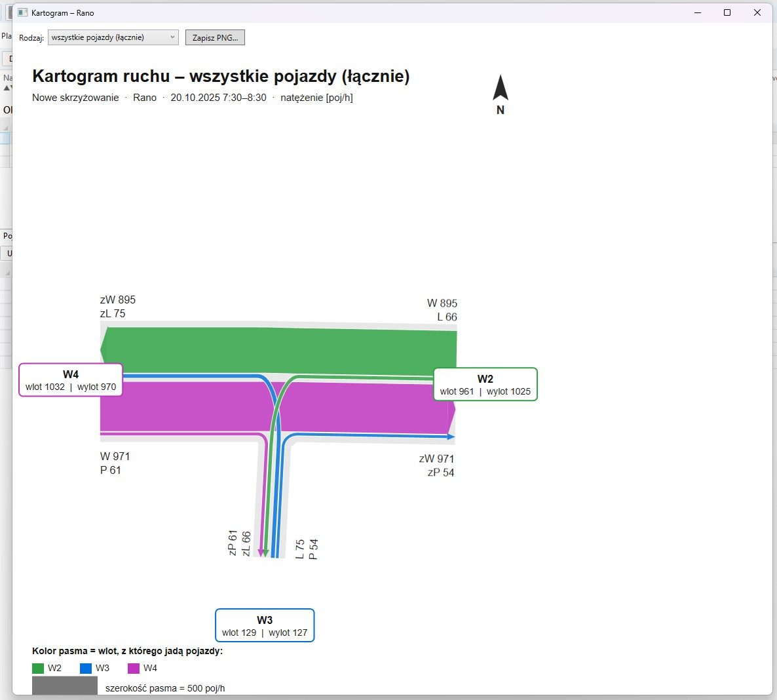Click the "L 66" label under "W 895"
Screen dimensions: 777x700
[x=447, y=317]
